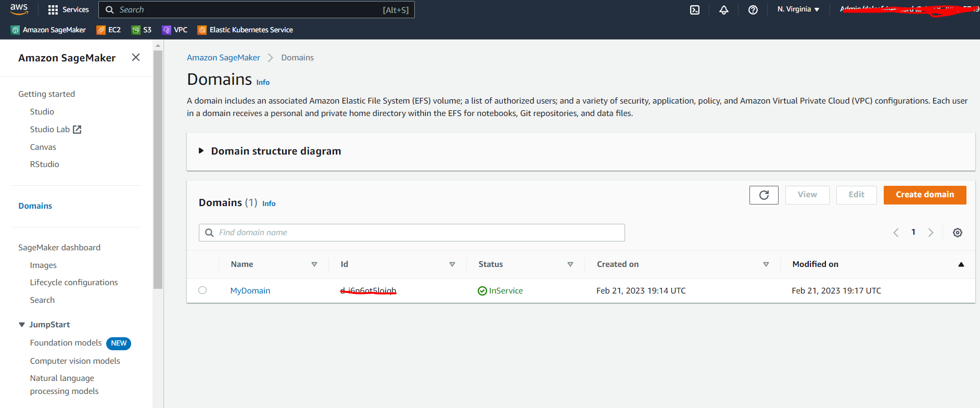Open RStudio in the sidebar

pos(45,164)
